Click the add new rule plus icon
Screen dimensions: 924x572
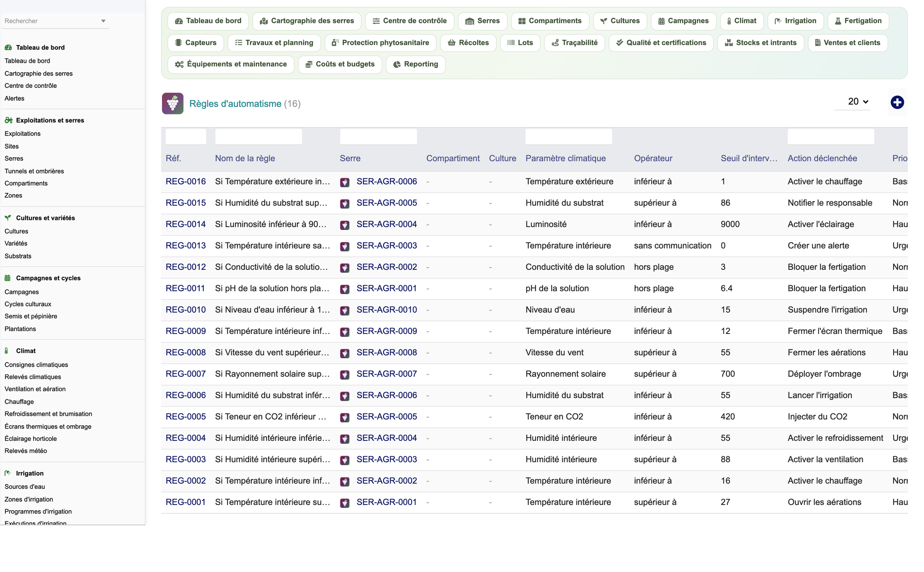(897, 102)
